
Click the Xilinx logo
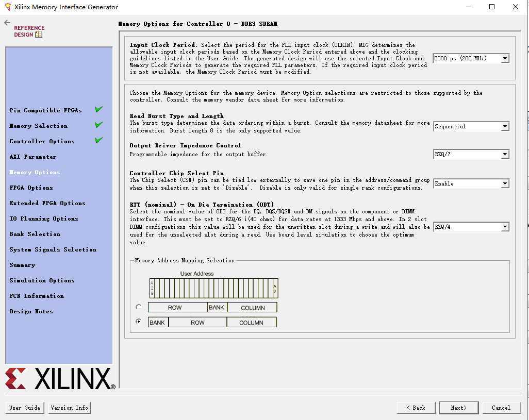point(60,379)
